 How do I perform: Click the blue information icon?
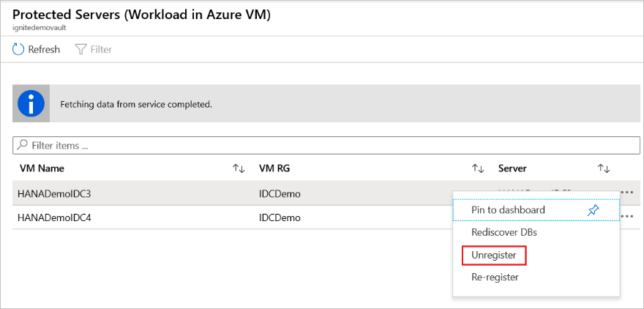pyautogui.click(x=31, y=104)
